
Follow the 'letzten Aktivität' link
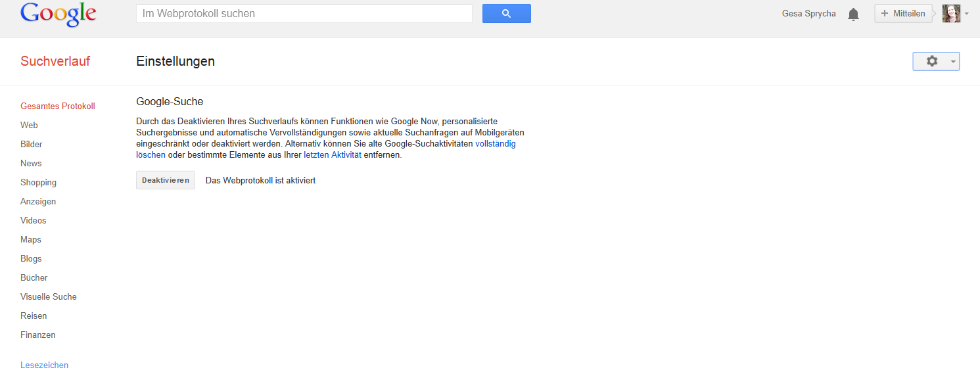tap(333, 155)
